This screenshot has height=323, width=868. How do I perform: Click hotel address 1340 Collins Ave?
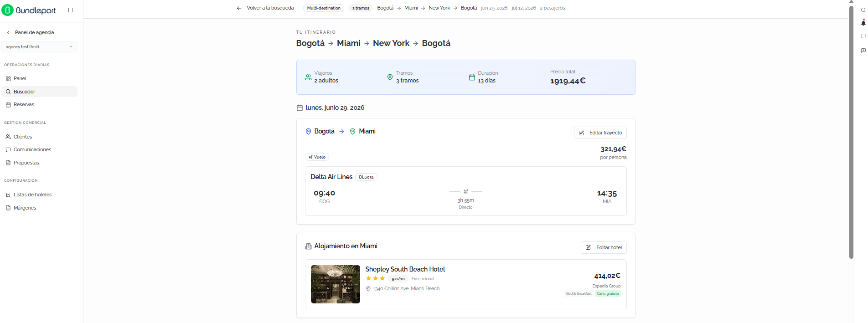(x=406, y=289)
